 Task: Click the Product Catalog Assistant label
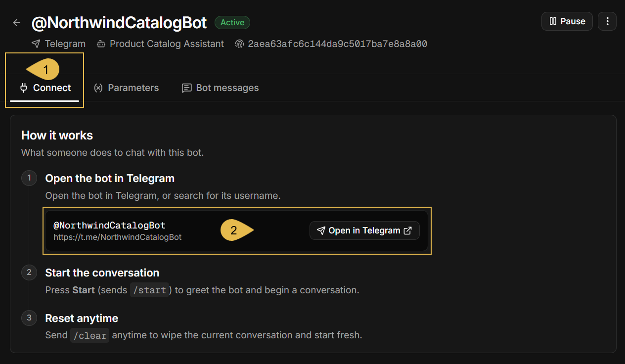point(167,44)
